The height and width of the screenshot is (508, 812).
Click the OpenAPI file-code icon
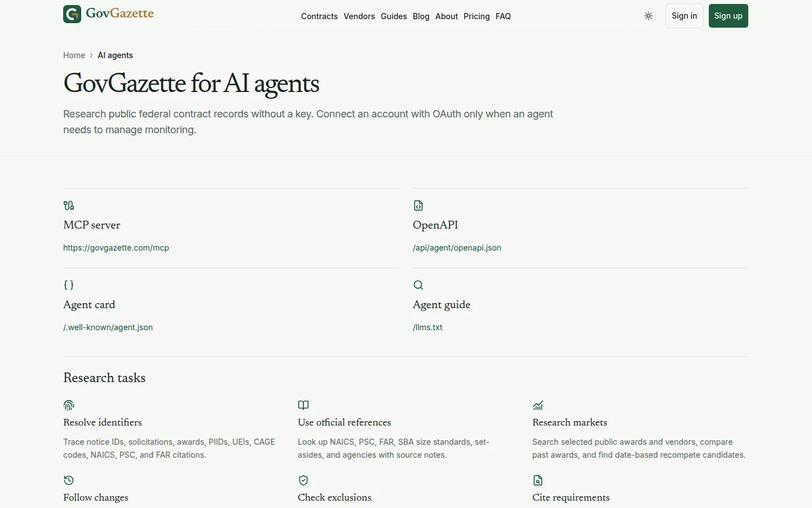coord(418,205)
